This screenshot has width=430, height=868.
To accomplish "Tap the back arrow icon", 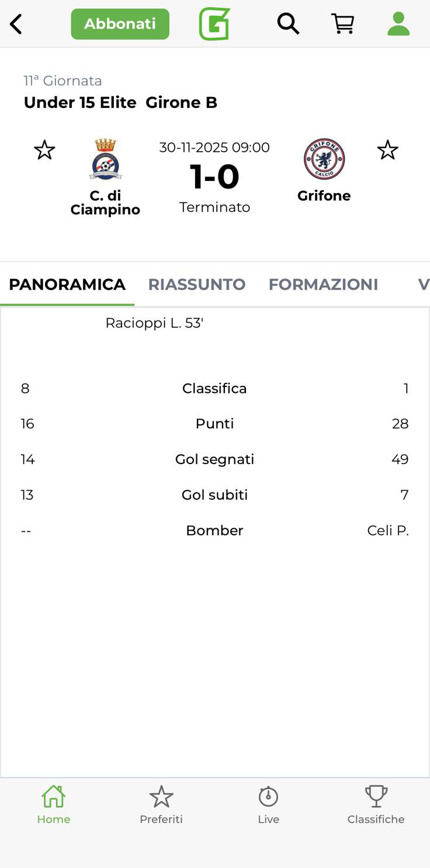I will tap(16, 25).
